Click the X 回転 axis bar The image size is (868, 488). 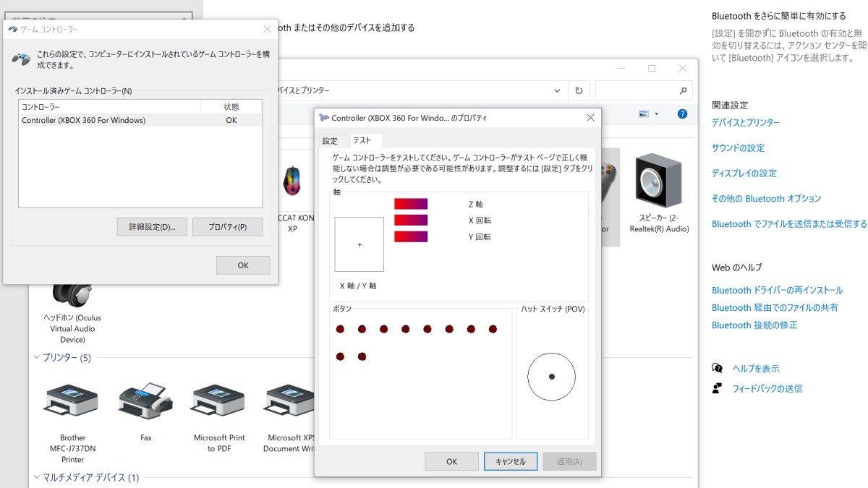411,221
